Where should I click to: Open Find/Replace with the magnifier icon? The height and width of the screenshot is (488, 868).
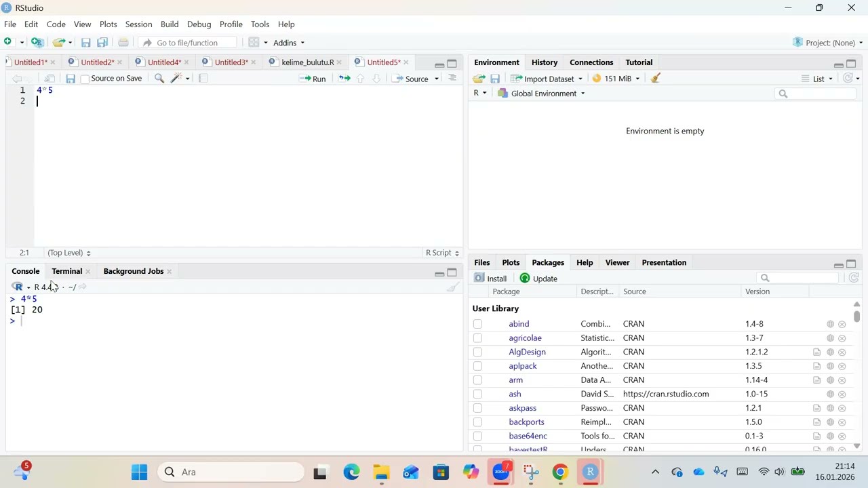(x=159, y=79)
